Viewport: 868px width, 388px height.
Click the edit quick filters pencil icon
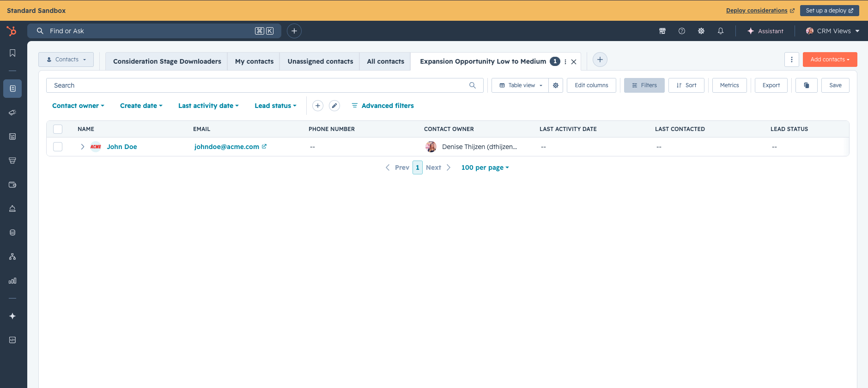pos(334,106)
